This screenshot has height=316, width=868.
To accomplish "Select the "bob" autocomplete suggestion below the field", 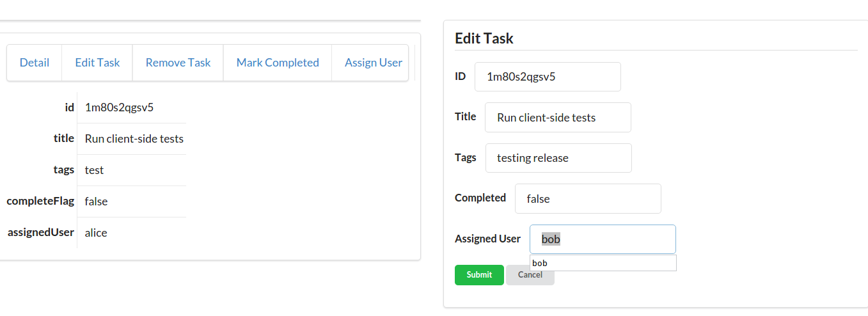I will coord(603,263).
